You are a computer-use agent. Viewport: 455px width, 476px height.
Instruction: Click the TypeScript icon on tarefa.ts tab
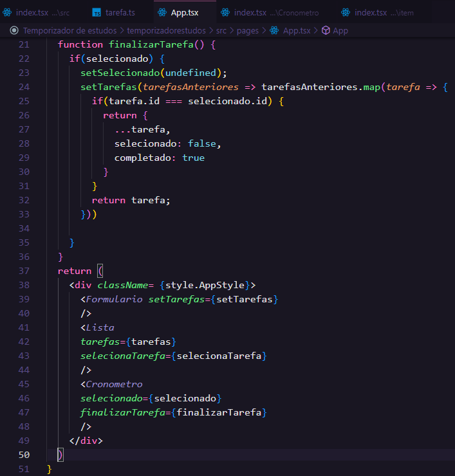tap(97, 13)
